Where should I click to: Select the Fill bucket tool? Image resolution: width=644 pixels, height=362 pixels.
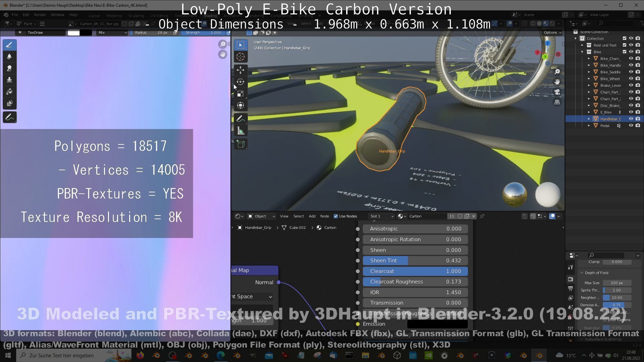(9, 92)
